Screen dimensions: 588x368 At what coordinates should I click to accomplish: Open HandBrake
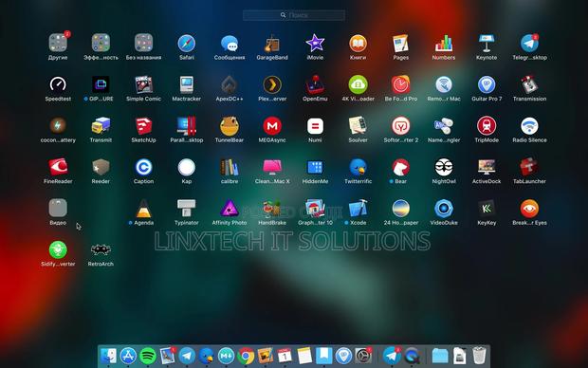tap(272, 209)
